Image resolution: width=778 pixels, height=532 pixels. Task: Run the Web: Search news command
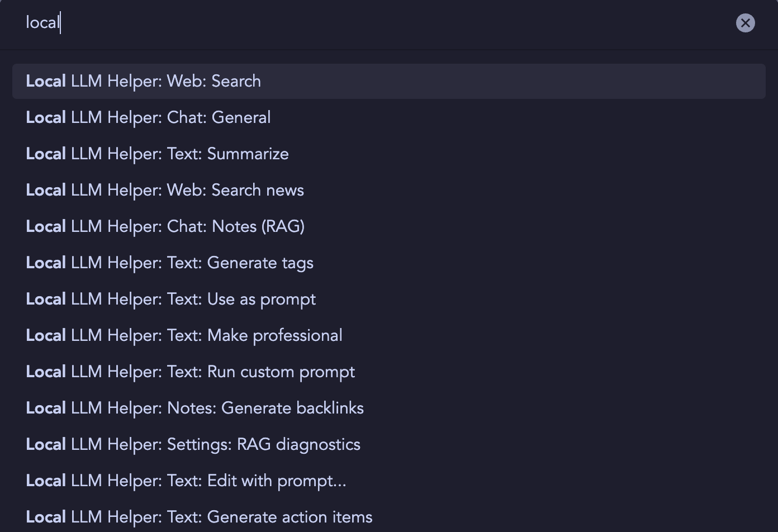click(165, 191)
